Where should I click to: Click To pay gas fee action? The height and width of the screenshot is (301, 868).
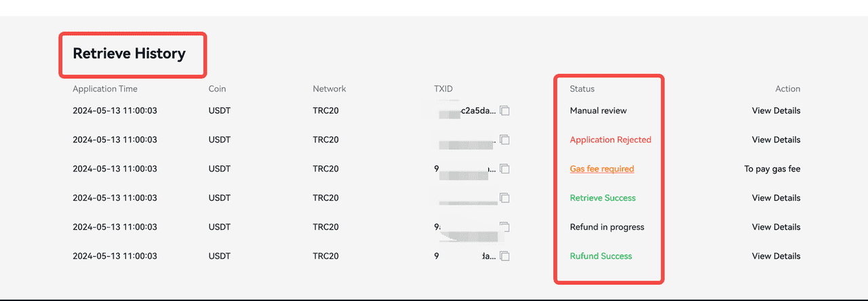772,169
